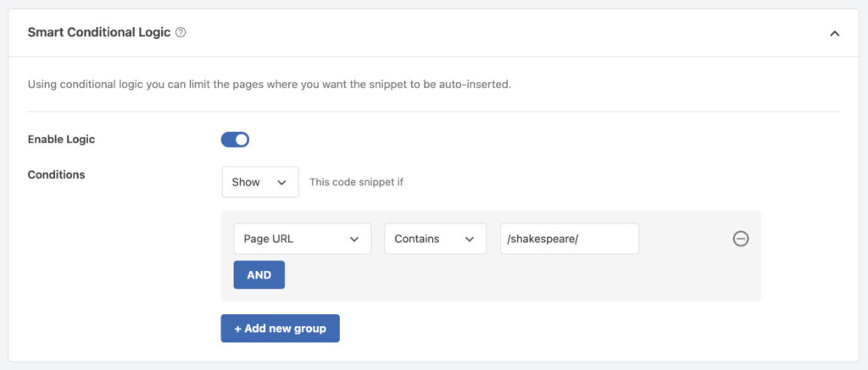The image size is (868, 370).
Task: Collapse the Smart Conditional Logic panel chevron
Action: point(834,33)
